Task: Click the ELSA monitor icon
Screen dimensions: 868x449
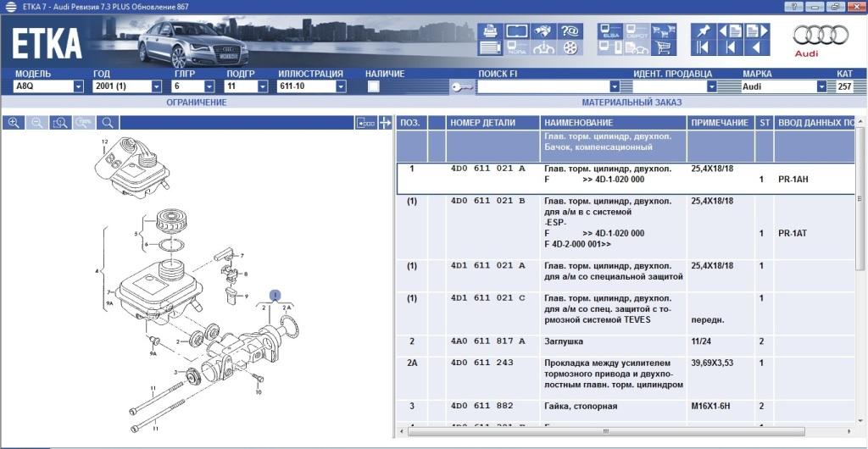Action: 609,31
